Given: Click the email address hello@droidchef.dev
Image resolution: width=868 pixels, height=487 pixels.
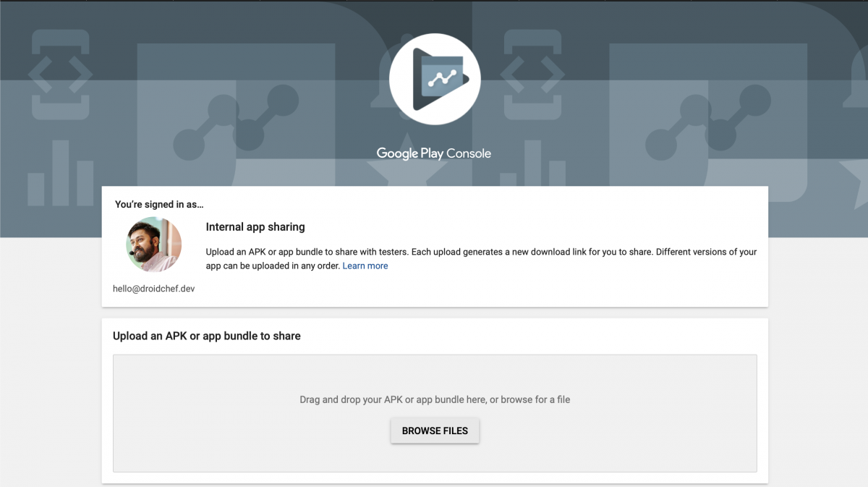Looking at the screenshot, I should click(153, 288).
